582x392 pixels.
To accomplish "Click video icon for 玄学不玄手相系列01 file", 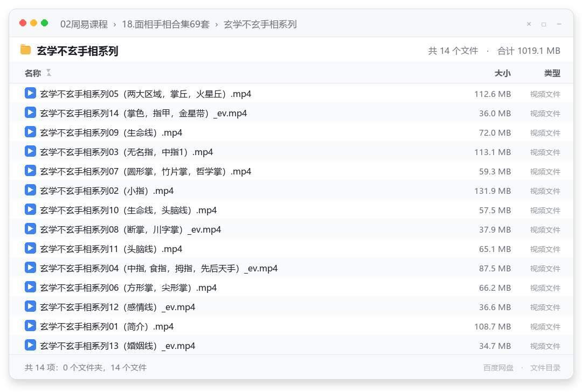I will 30,326.
